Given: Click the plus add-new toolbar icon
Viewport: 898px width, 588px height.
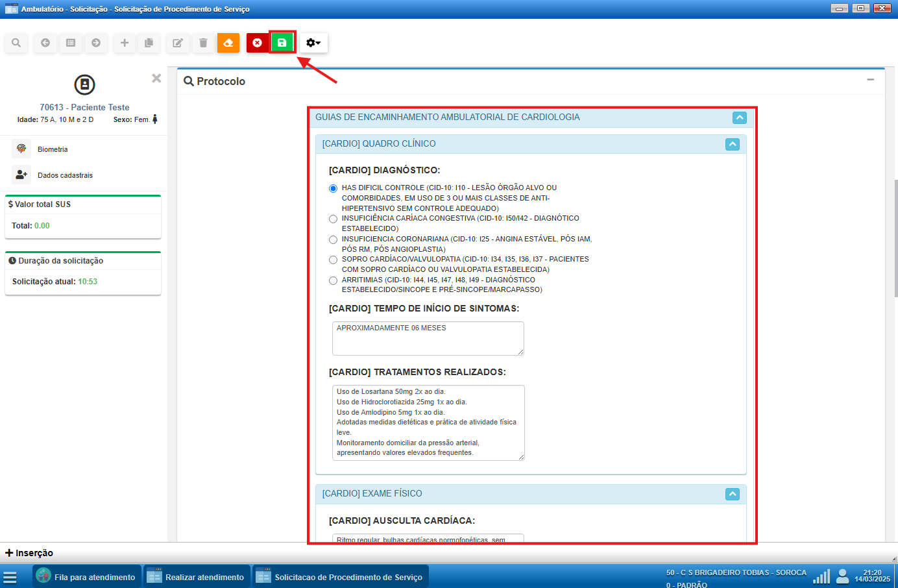Looking at the screenshot, I should 125,43.
